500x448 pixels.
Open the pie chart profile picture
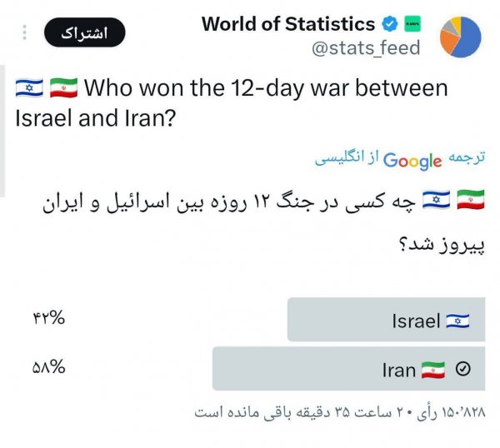click(460, 37)
